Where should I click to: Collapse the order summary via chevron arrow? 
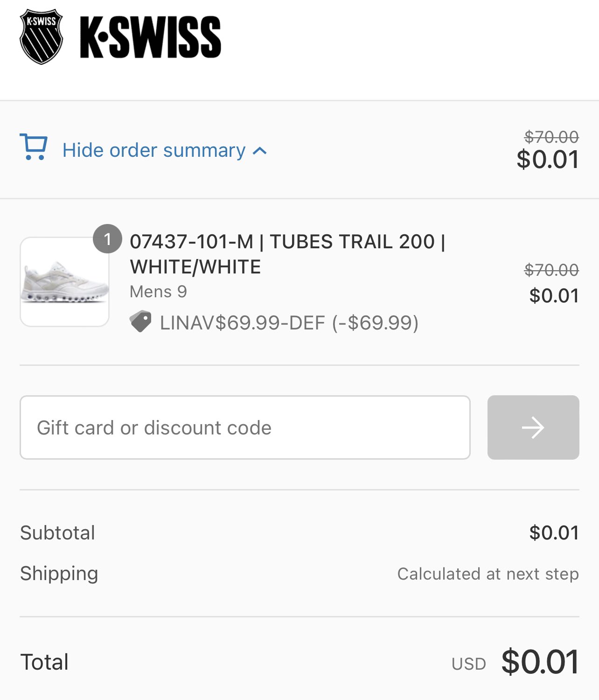click(260, 151)
